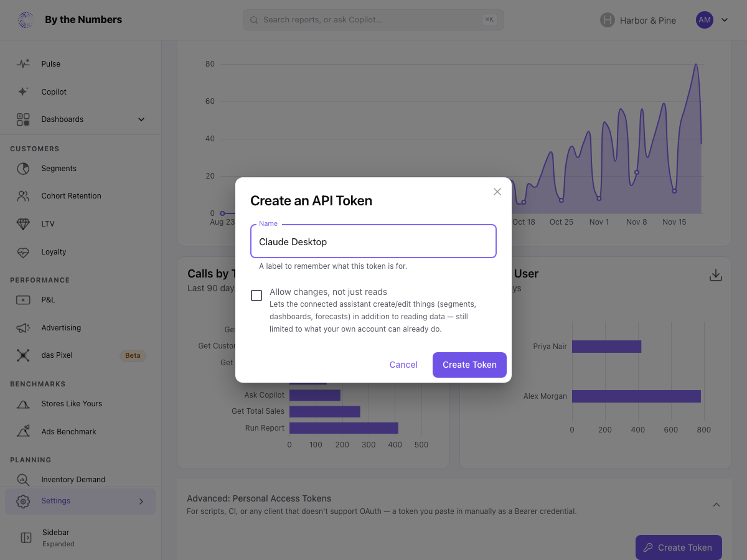Click Create Token in the dialog

coord(469,365)
